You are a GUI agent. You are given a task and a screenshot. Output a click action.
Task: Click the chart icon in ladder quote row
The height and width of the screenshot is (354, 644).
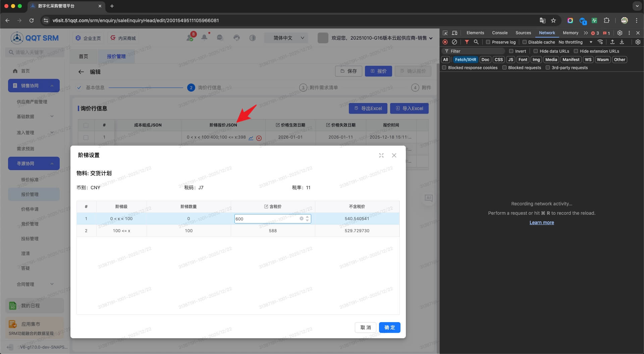[251, 138]
